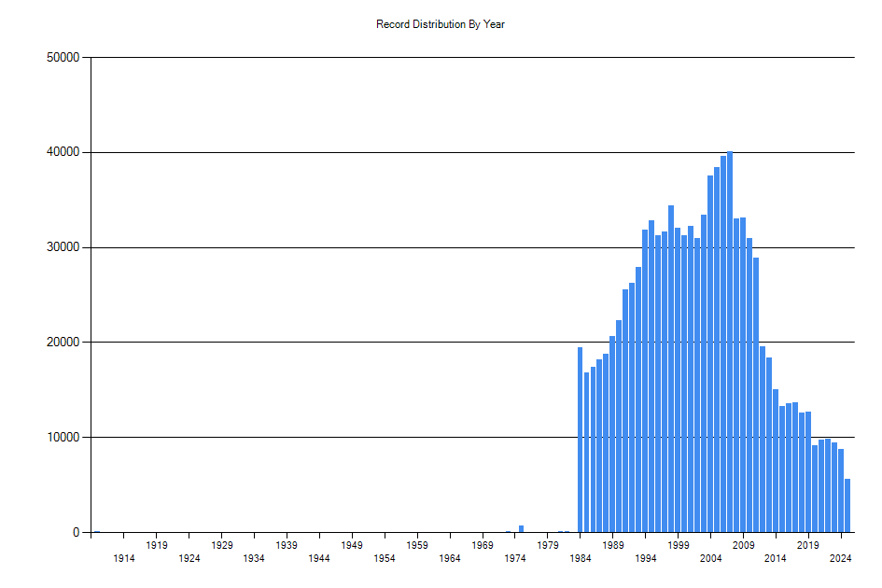
Task: Click the 40000 y-axis label
Action: (63, 152)
